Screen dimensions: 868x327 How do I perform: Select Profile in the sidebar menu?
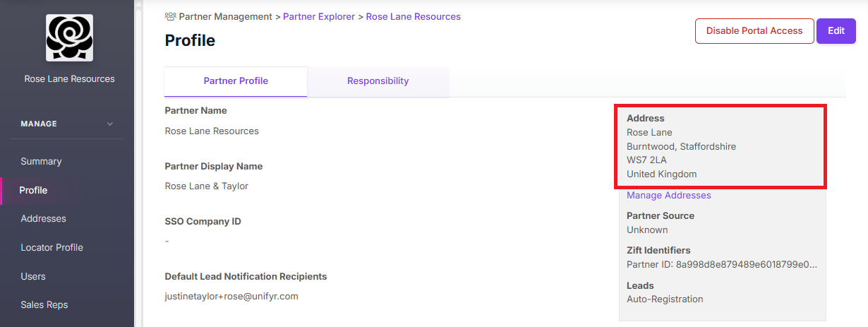(33, 191)
